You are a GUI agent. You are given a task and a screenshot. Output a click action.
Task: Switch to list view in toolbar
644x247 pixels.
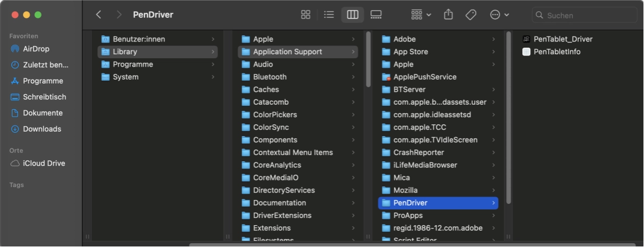329,15
